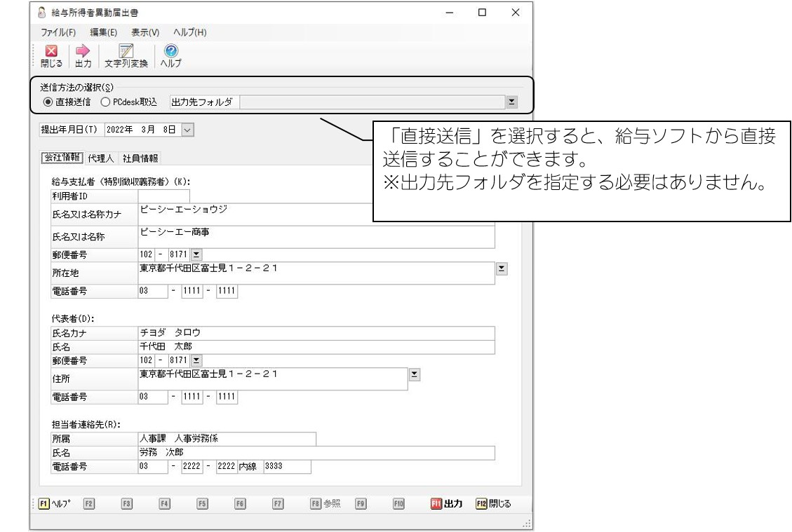
Task: Open the ファイル(F) menu
Action: click(x=58, y=32)
